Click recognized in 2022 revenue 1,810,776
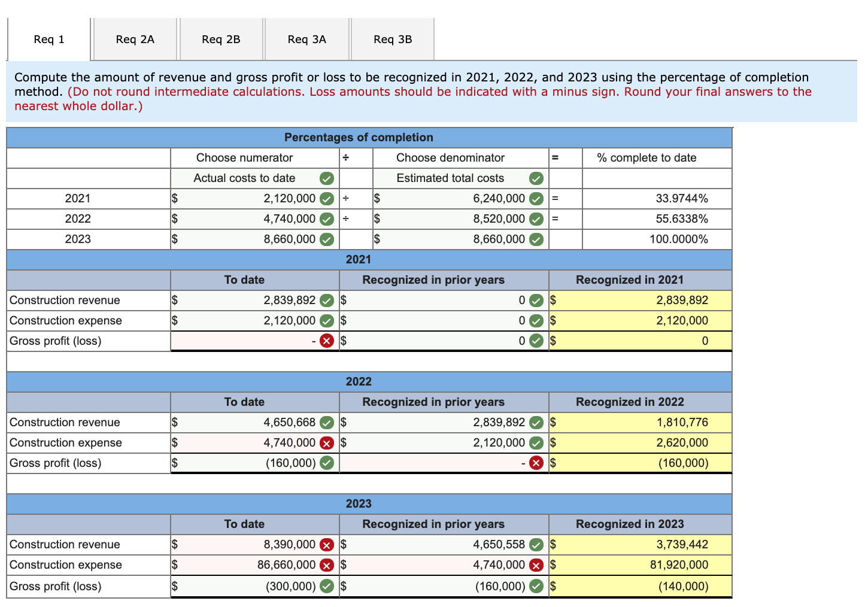The width and height of the screenshot is (868, 607). 682,423
